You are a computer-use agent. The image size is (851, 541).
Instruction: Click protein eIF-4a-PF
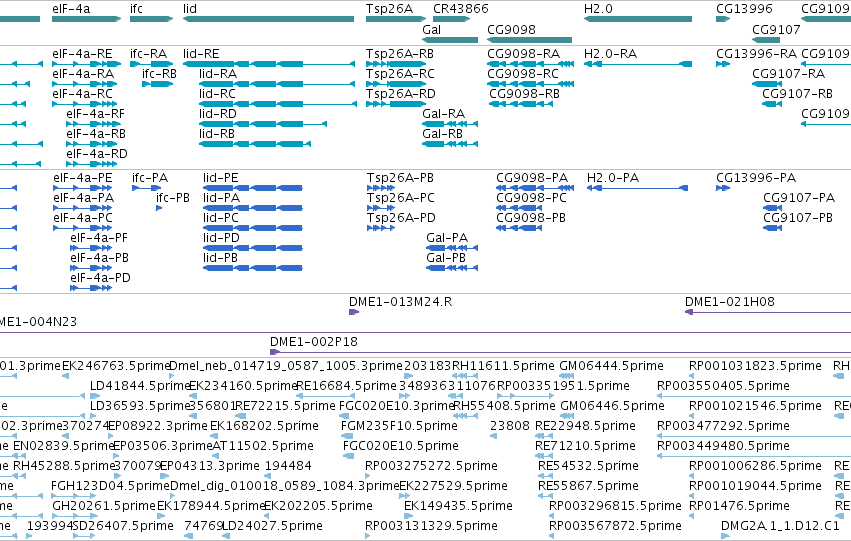click(x=91, y=248)
